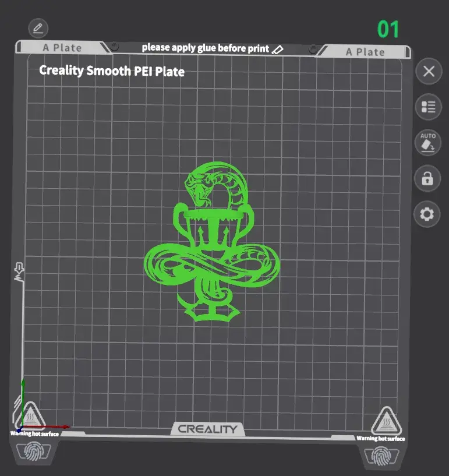Screen dimensions: 449x476
Task: Open the plate settings gear
Action: pos(427,214)
